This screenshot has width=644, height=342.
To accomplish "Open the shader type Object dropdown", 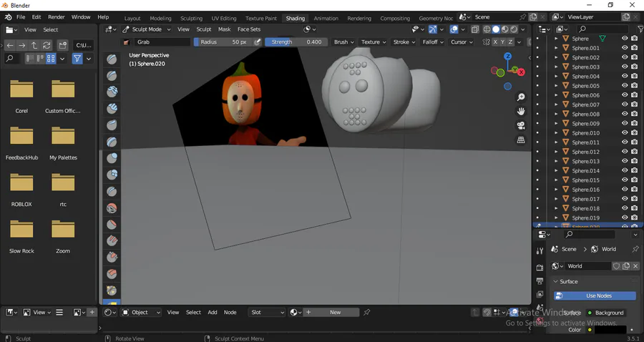I will (x=141, y=313).
